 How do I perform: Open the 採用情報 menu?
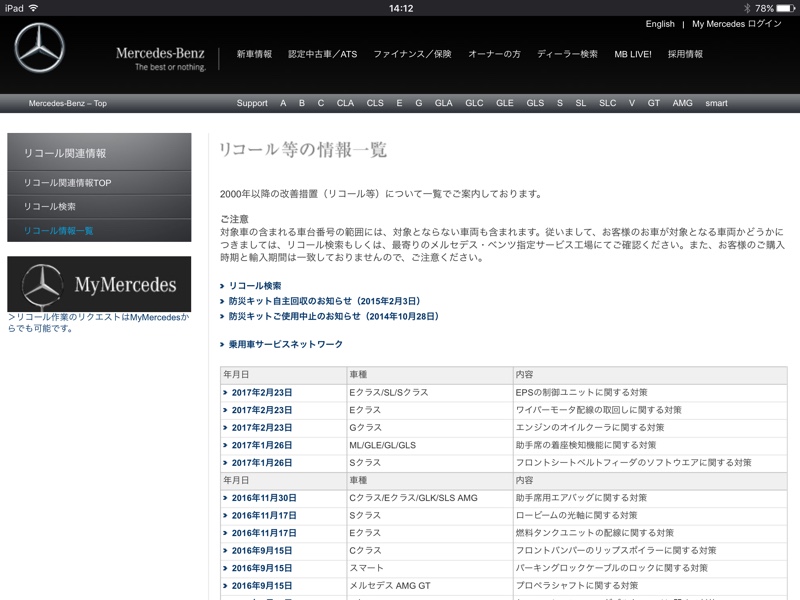point(685,54)
